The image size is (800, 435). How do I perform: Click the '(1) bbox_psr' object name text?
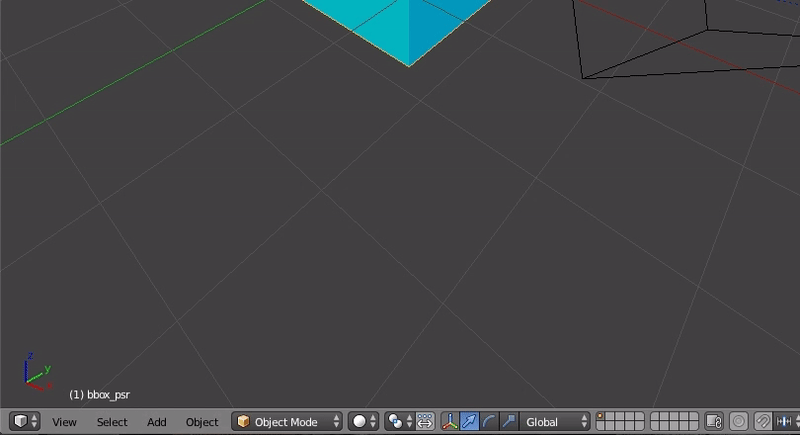[99, 395]
